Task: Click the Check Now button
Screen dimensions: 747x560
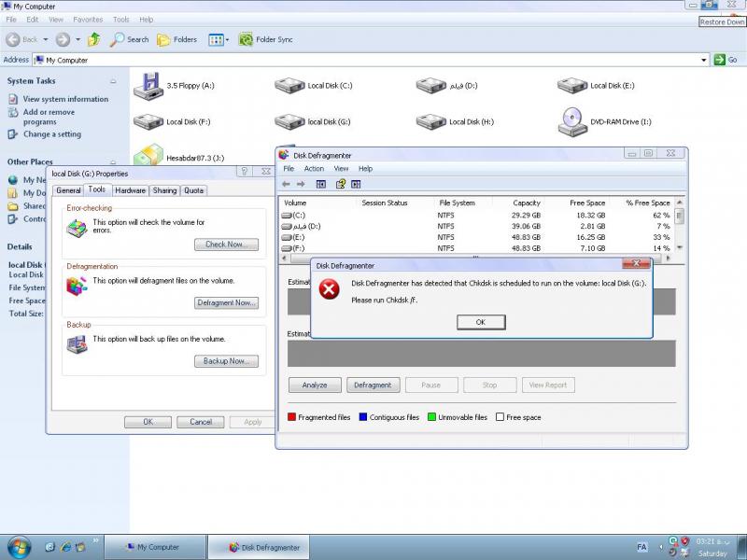Action: click(226, 245)
